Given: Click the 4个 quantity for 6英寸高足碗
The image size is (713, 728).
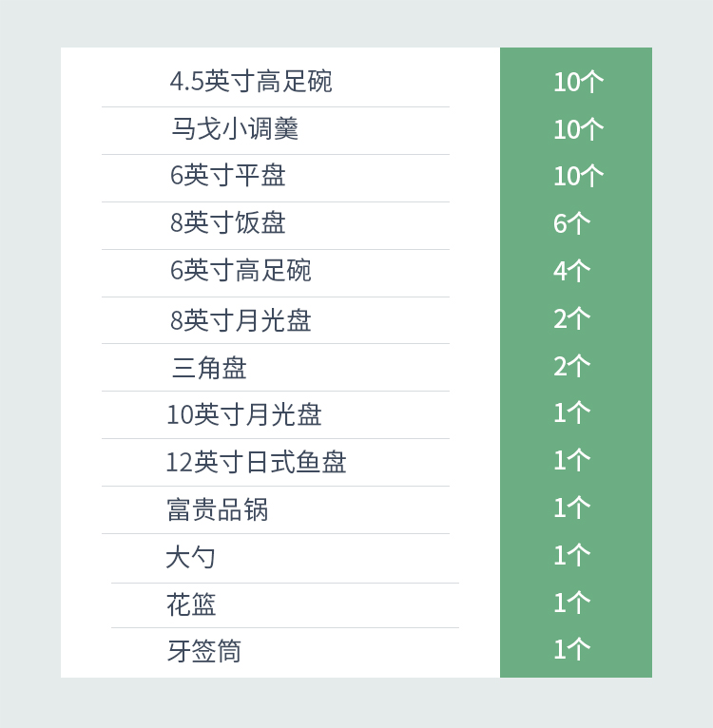Looking at the screenshot, I should point(572,271).
